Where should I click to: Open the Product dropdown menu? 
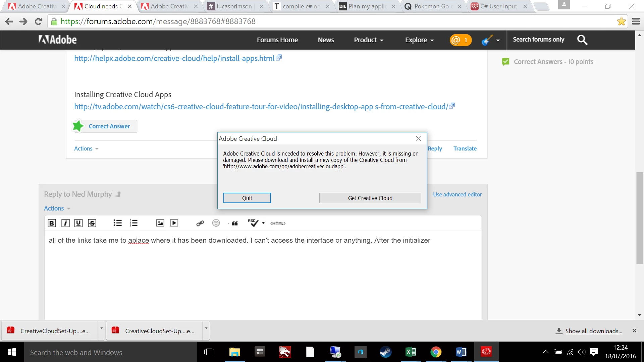click(369, 40)
